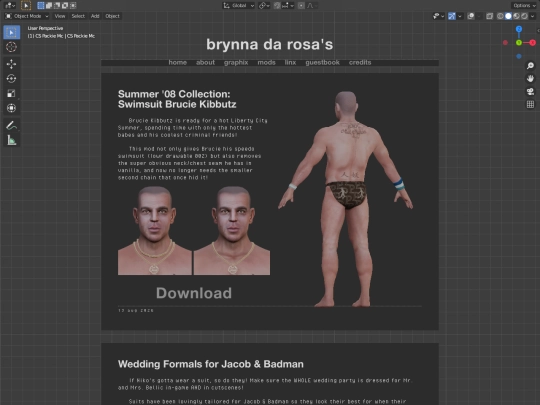This screenshot has height=405, width=540.
Task: Switch to Wireframe viewport shading
Action: point(500,16)
